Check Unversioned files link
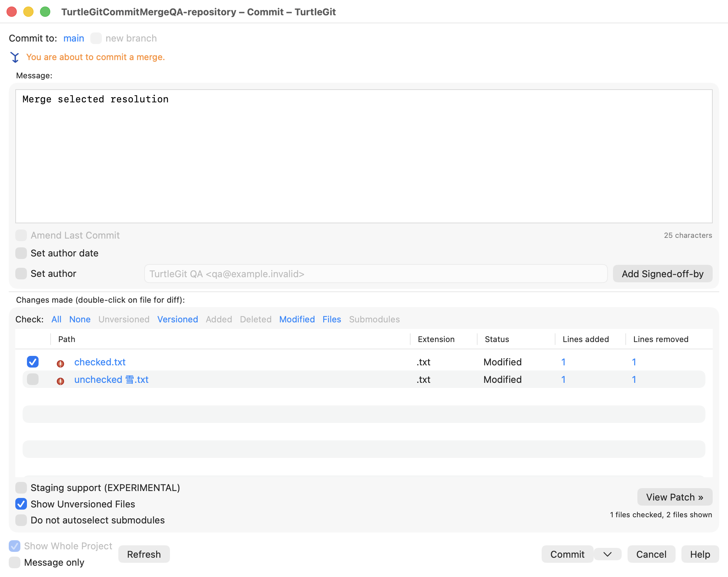Image resolution: width=728 pixels, height=577 pixels. click(124, 319)
